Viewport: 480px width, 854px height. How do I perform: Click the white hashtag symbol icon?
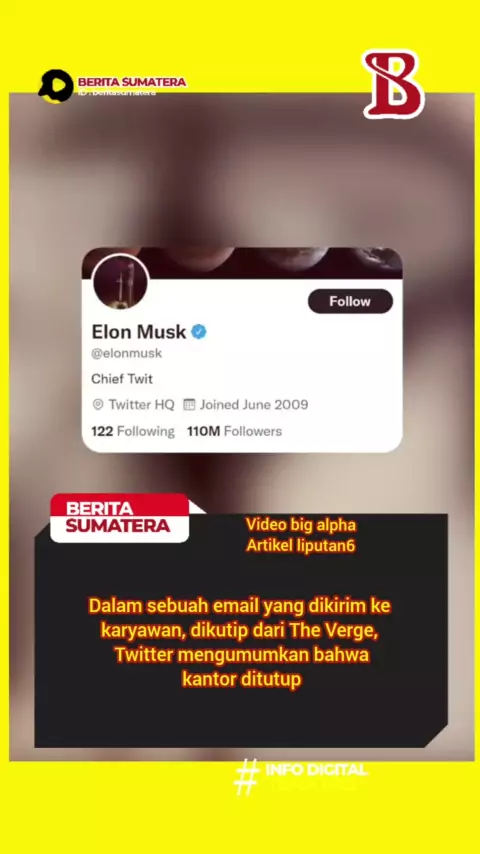click(x=246, y=777)
